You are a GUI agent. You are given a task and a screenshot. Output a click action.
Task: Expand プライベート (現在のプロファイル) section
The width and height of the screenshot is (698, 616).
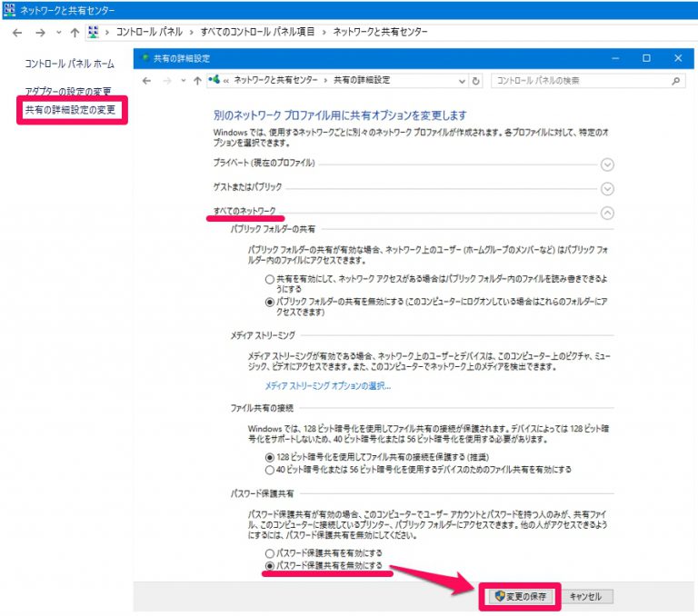[x=607, y=164]
